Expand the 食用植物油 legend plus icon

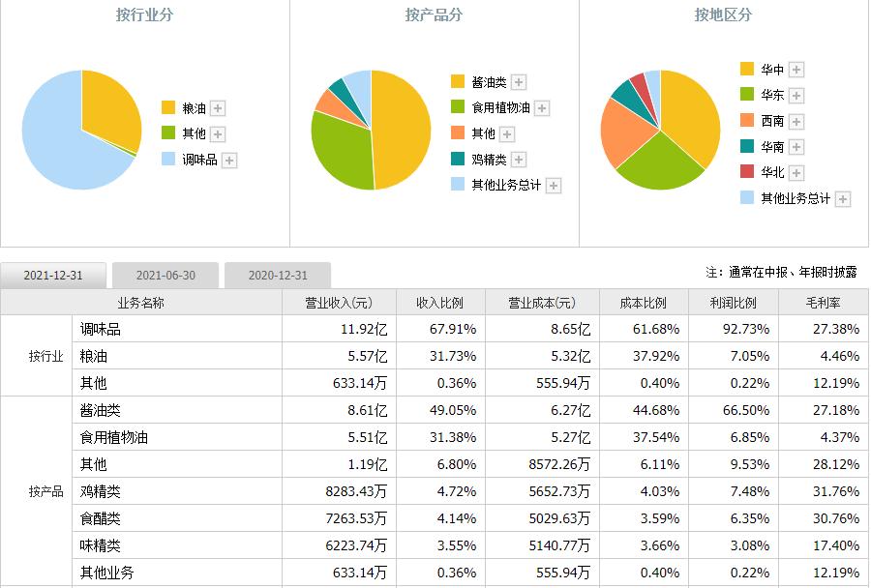point(542,108)
